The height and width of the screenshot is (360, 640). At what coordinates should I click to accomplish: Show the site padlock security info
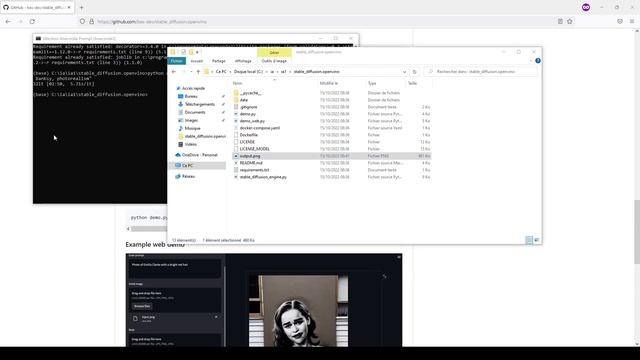click(x=91, y=22)
